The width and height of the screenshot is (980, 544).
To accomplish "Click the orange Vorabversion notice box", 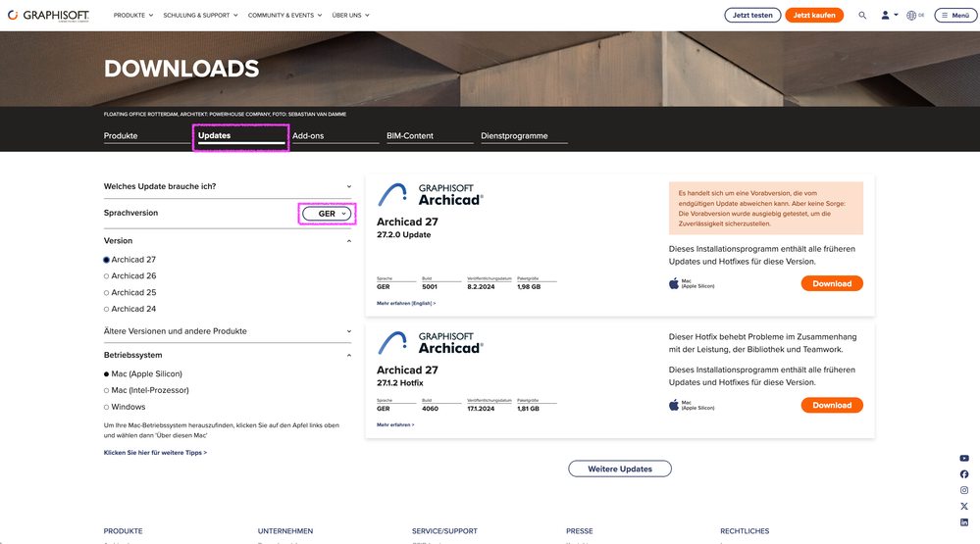I will point(765,208).
